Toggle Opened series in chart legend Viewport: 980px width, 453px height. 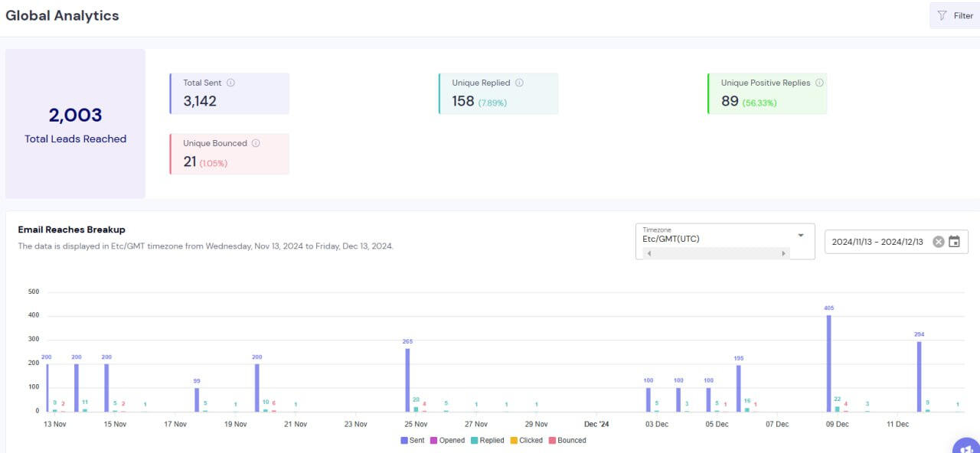click(x=447, y=441)
